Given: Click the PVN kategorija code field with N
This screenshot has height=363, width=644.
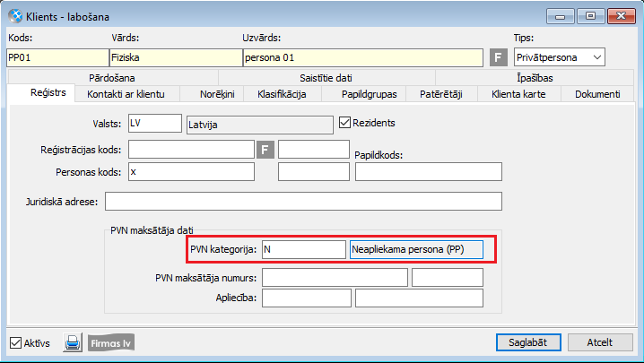Looking at the screenshot, I should coord(304,249).
